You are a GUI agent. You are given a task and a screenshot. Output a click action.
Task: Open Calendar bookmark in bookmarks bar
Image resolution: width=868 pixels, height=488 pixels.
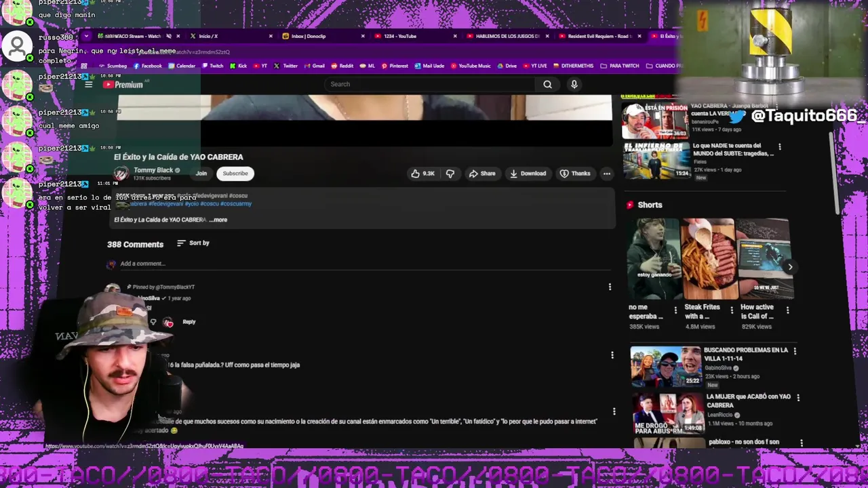182,66
